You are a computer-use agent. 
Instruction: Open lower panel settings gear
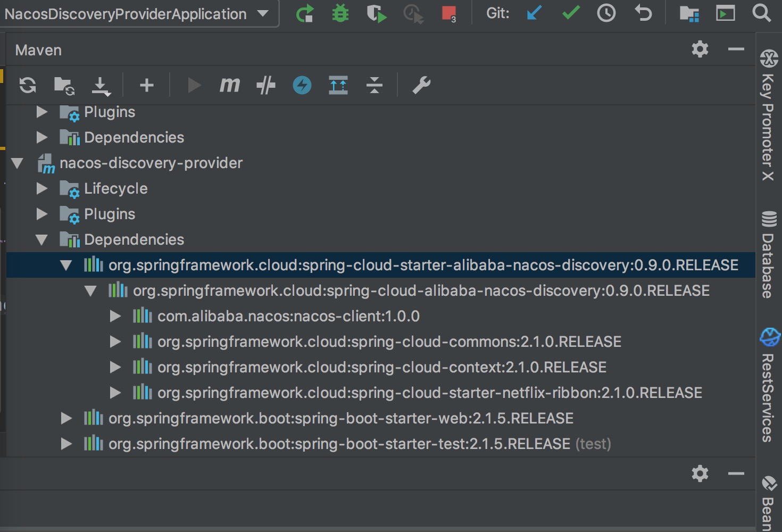[700, 473]
